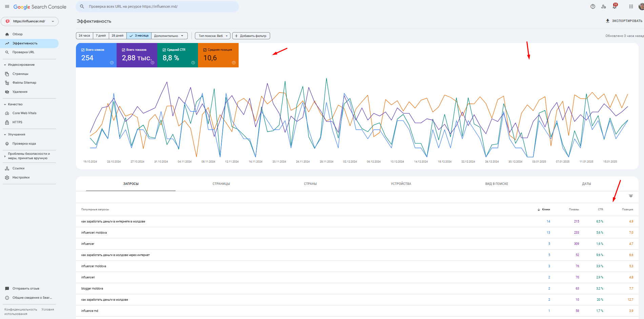
Task: Select the 28 days date range
Action: (118, 36)
